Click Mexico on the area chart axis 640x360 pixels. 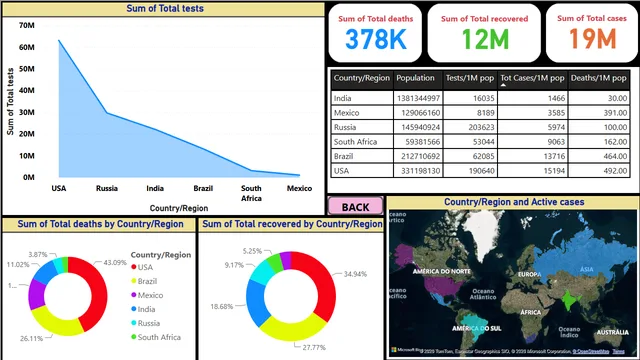click(299, 188)
